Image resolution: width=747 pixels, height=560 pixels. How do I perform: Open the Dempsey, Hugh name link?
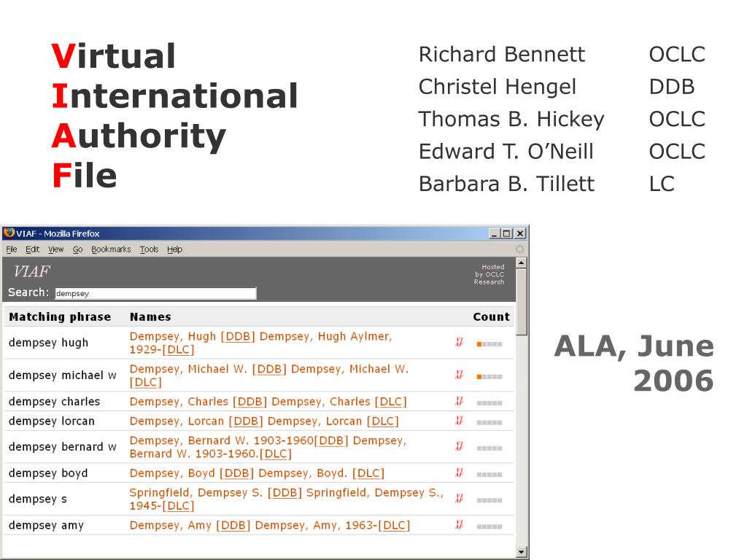coord(260,343)
